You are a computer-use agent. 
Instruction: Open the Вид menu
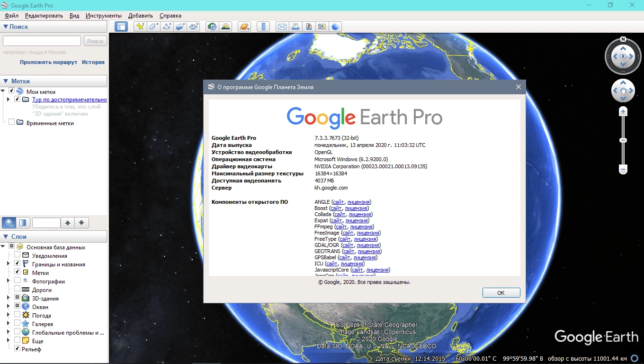74,16
